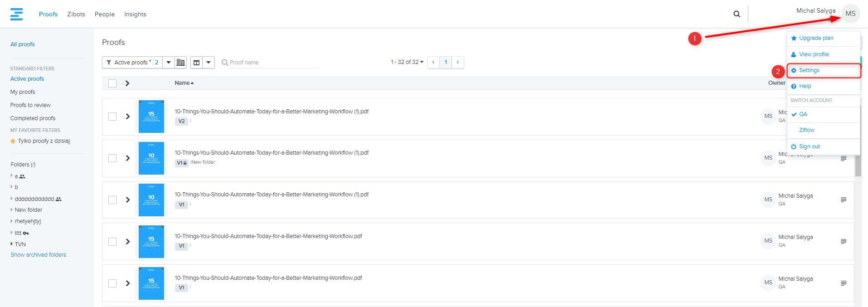Click the Ziflow logo icon
Image resolution: width=868 pixels, height=307 pixels.
tap(16, 14)
